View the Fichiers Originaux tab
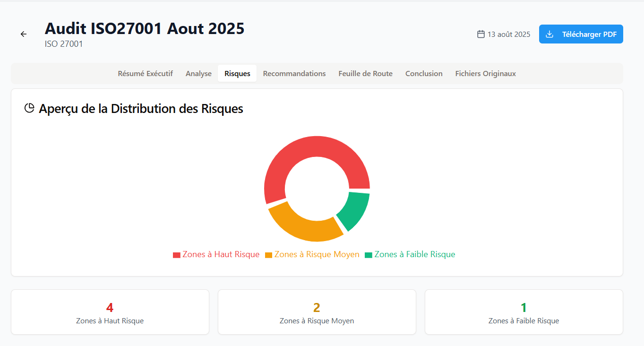 [x=485, y=73]
